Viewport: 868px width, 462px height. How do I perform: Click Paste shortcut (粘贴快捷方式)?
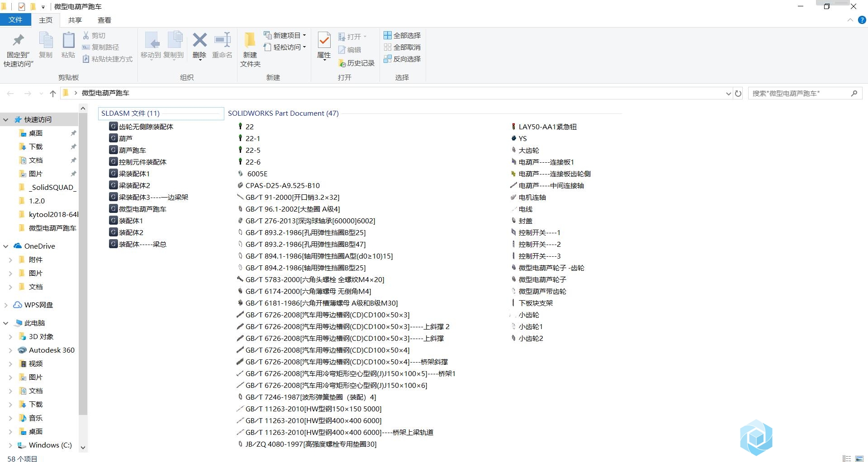click(108, 59)
